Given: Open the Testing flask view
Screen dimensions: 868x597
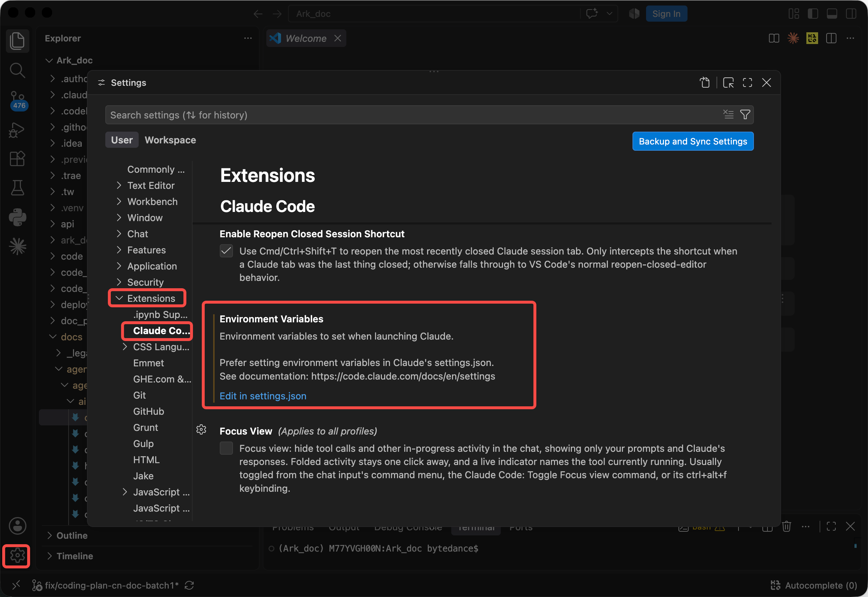Looking at the screenshot, I should click(x=17, y=188).
